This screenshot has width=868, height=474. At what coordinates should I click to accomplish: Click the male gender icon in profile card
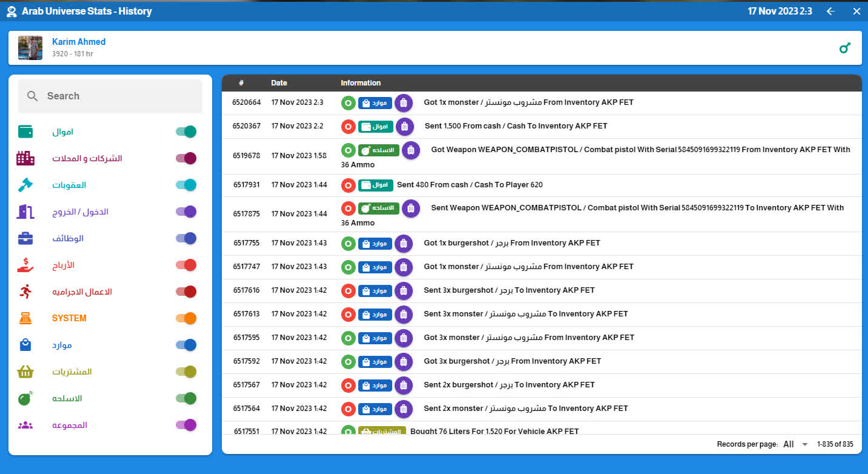(845, 48)
